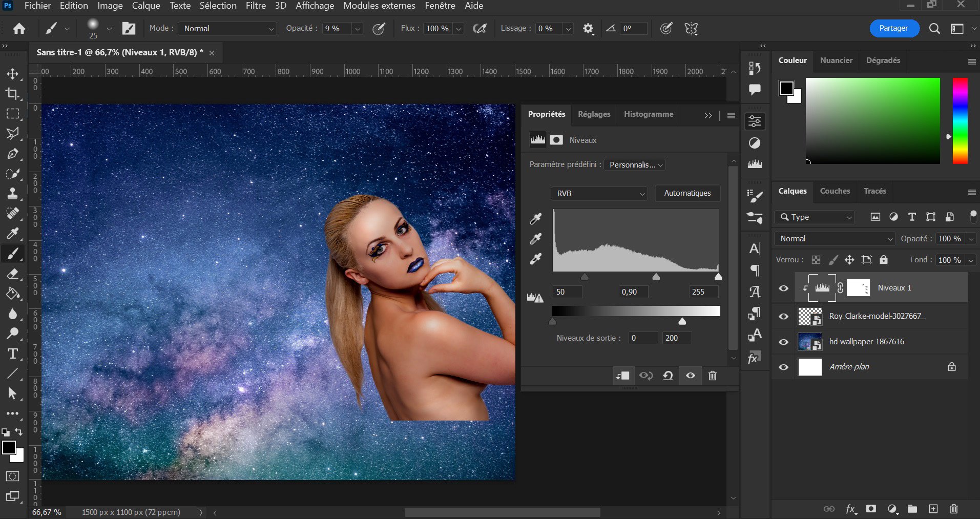Open the Dégradés tab

(883, 60)
